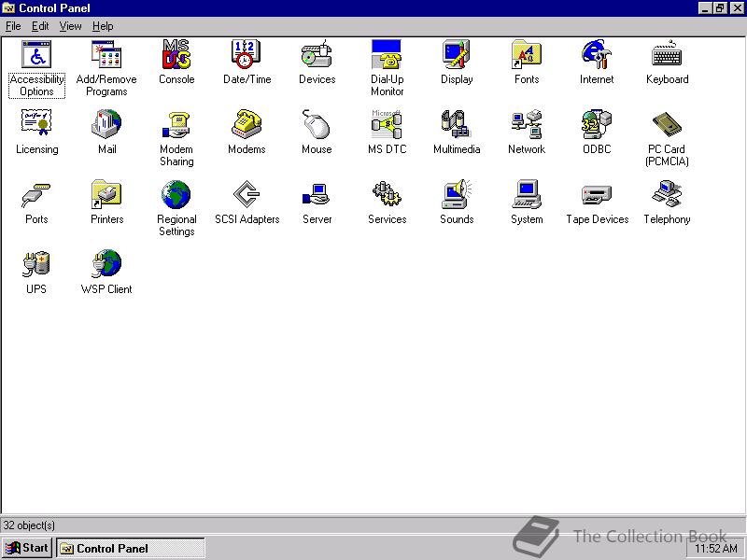Select the Add/Remove Programs icon

click(106, 54)
